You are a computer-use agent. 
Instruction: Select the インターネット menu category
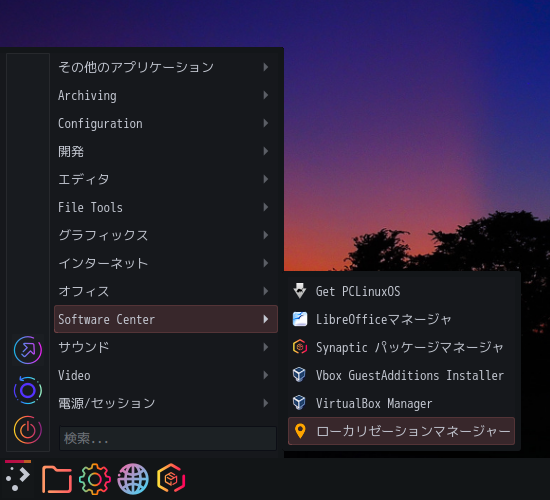point(166,263)
